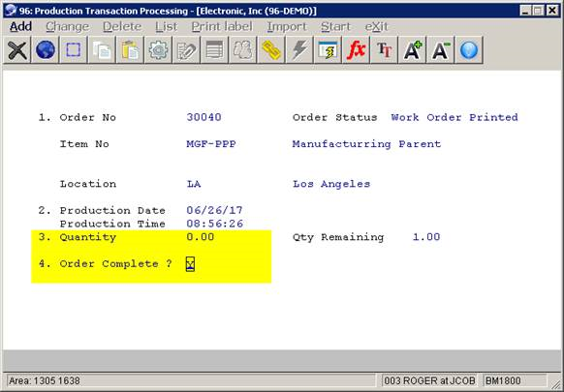The width and height of the screenshot is (564, 392).
Task: Click the paste clipboard toolbar icon
Action: 130,50
